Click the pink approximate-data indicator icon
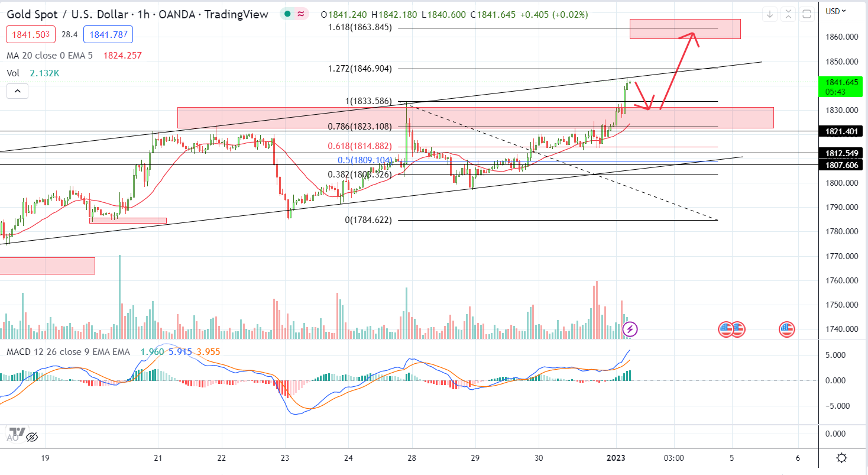The height and width of the screenshot is (475, 868). [x=301, y=14]
